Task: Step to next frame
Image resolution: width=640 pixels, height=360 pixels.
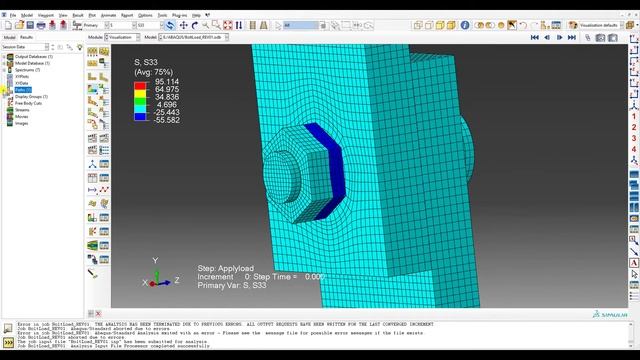Action: coord(560,37)
